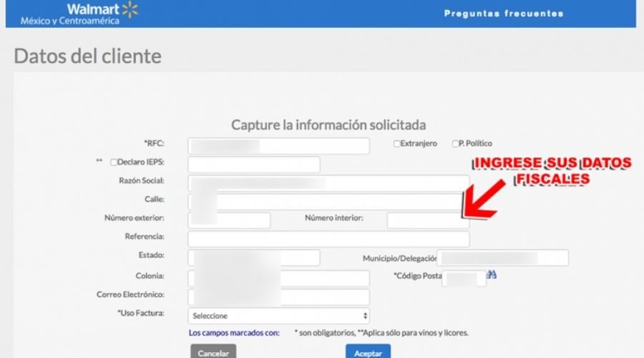This screenshot has height=358, width=644.
Task: Focus the Correo Electrónico field
Action: pyautogui.click(x=278, y=296)
